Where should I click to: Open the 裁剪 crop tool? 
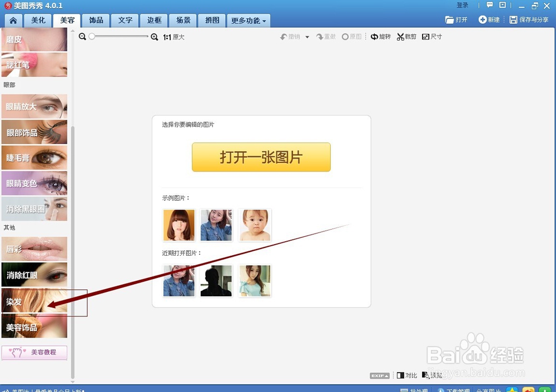pyautogui.click(x=406, y=36)
